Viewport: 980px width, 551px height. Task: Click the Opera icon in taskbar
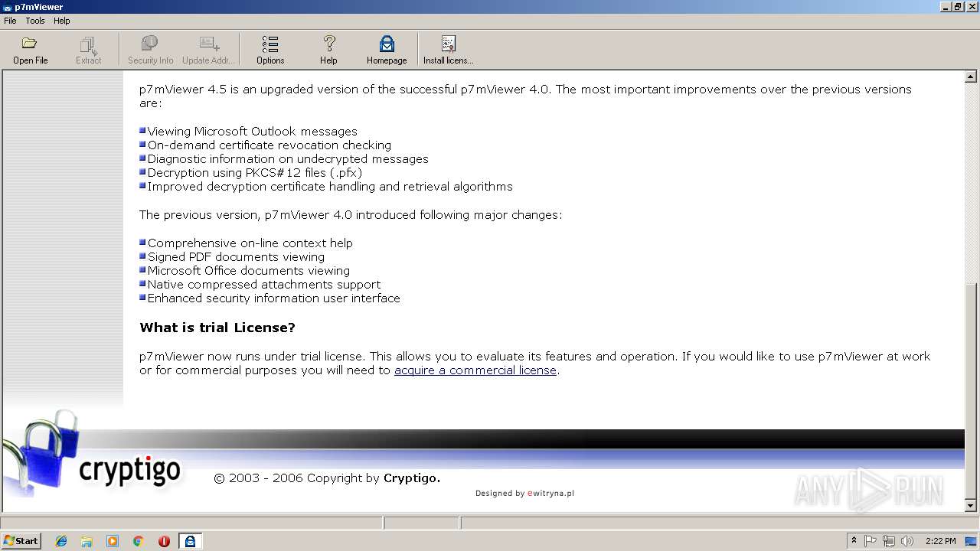164,541
